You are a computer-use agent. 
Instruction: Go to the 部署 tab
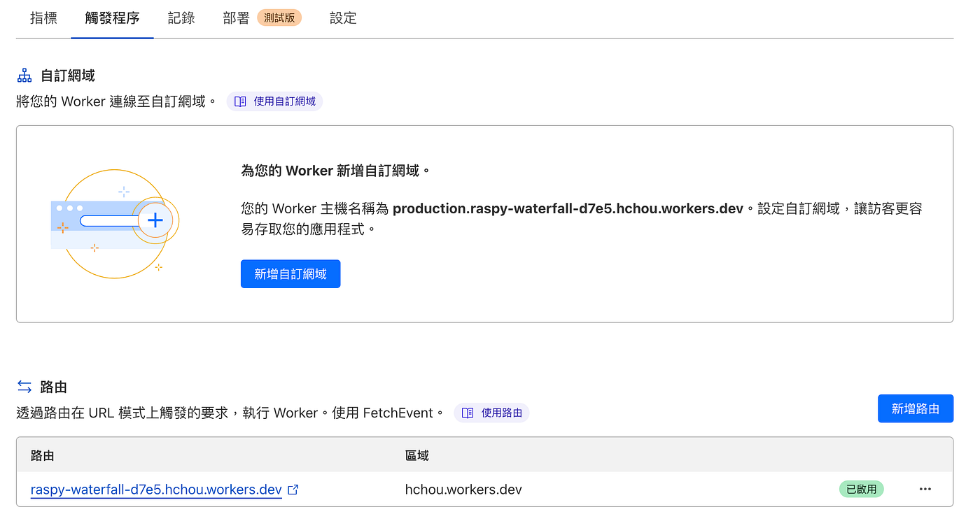coord(236,18)
